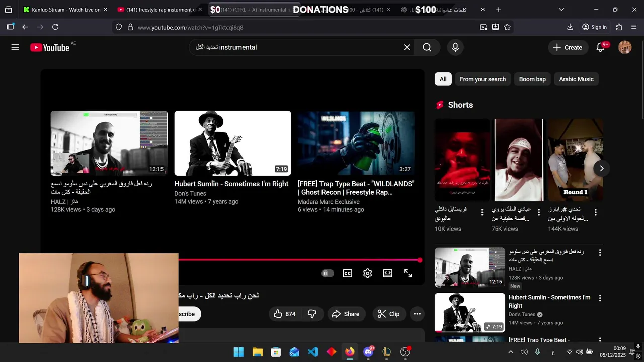The image size is (644, 362).
Task: Open the Hubert Sumlin sidebar video title
Action: (549, 301)
